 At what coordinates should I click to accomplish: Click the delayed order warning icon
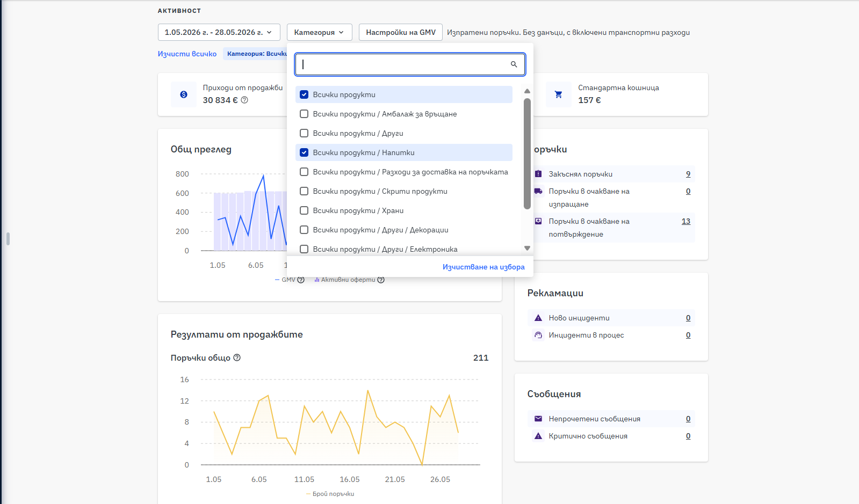point(538,174)
